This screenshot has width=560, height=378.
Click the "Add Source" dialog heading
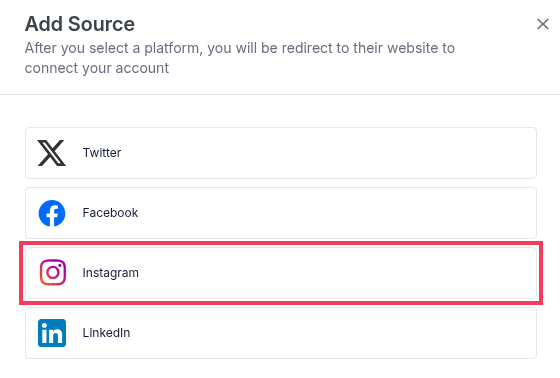80,24
